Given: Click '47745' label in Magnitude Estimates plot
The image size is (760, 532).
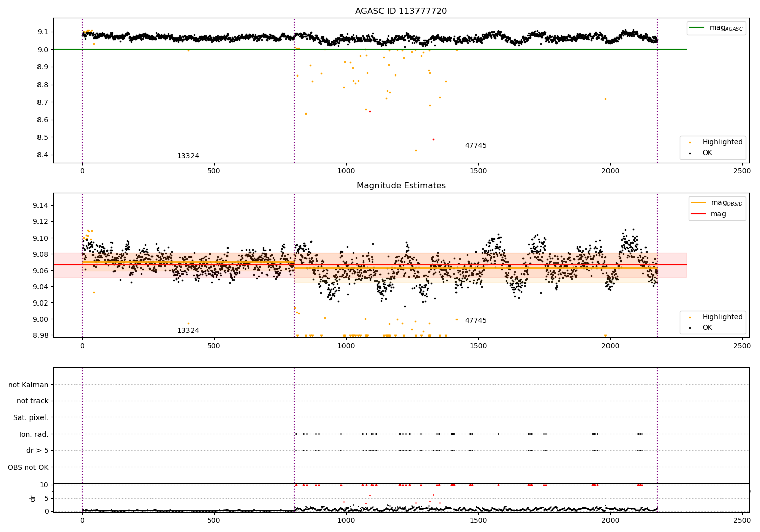Looking at the screenshot, I should click(476, 321).
